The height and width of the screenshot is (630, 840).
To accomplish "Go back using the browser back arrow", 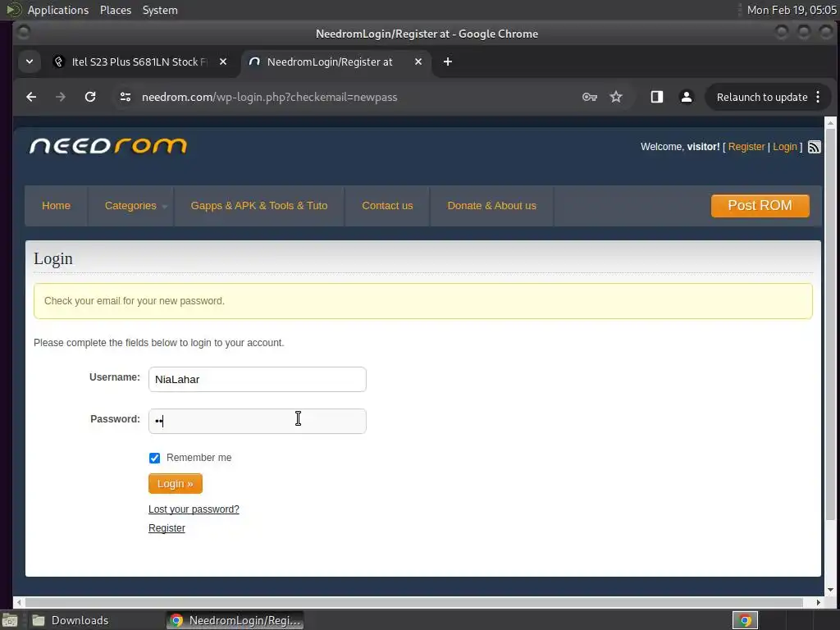I will pos(31,97).
